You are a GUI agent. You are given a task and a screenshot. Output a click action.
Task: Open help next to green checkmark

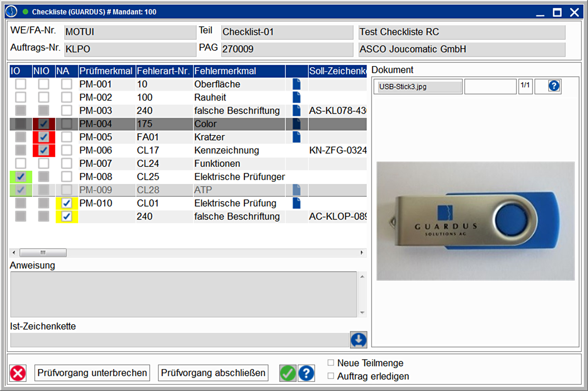click(x=306, y=373)
